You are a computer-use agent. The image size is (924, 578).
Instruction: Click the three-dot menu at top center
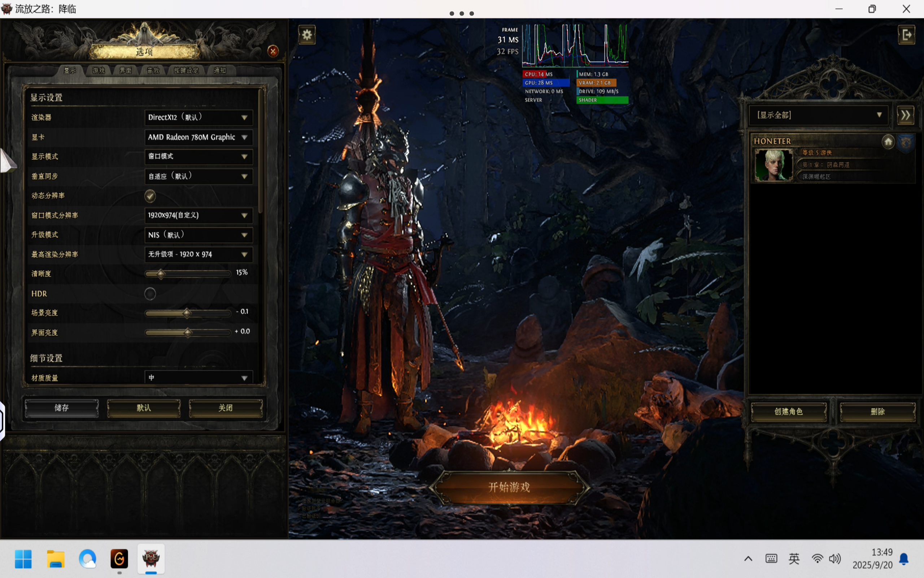(462, 13)
